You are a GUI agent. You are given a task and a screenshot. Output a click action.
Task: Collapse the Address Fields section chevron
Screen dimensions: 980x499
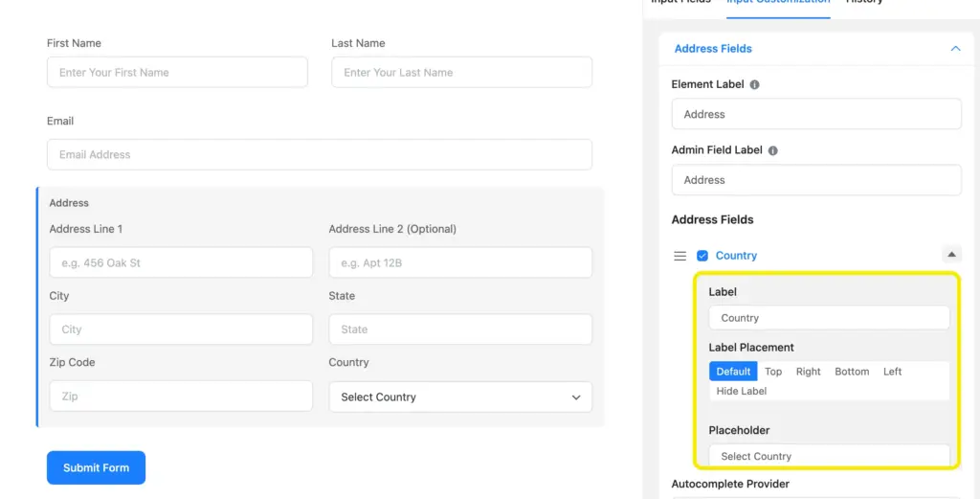[954, 49]
